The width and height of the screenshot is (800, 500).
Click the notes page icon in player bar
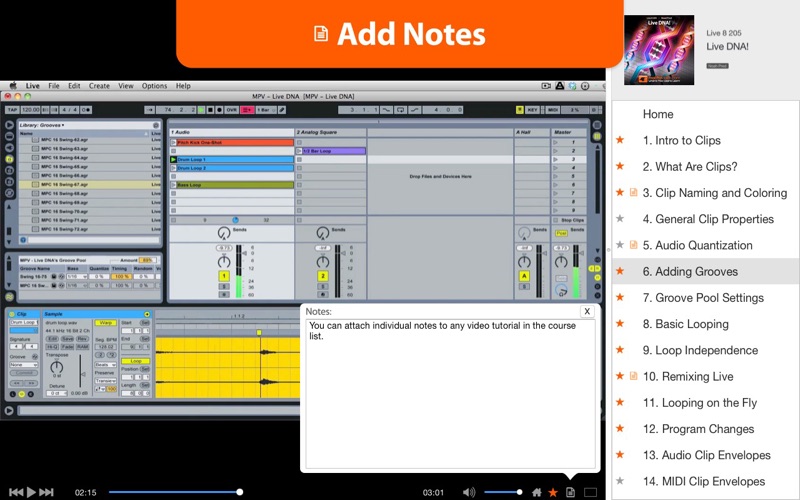click(x=570, y=492)
